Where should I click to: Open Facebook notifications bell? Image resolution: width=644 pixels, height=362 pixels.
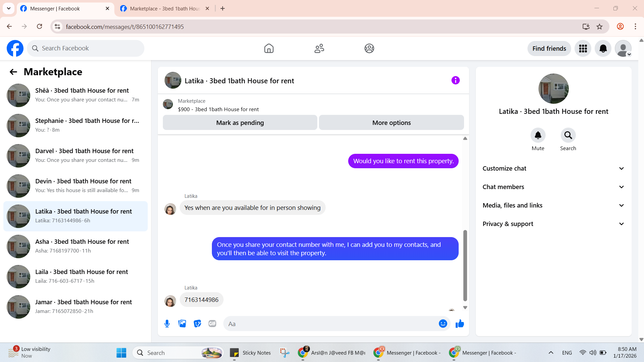click(603, 48)
